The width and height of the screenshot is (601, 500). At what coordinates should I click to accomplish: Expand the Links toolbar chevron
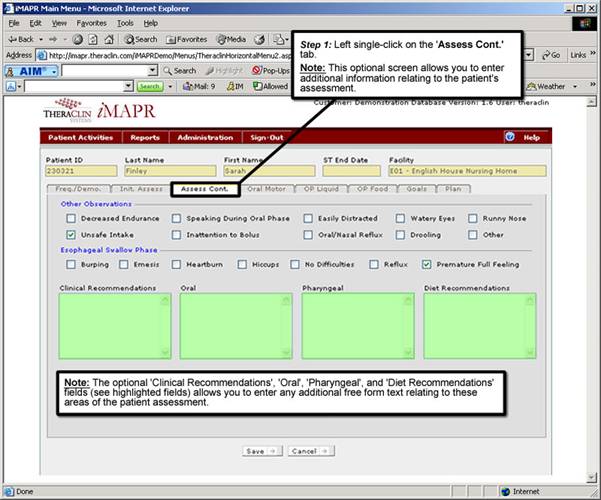coord(593,53)
